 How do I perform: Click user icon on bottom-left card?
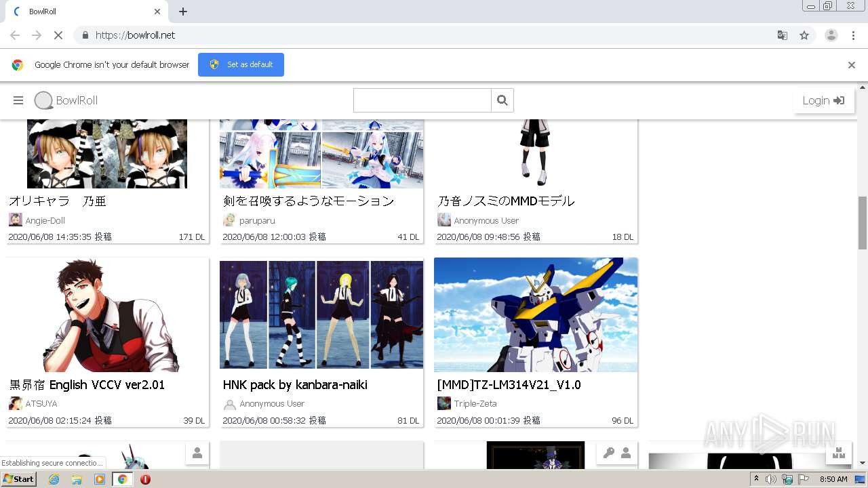pyautogui.click(x=197, y=453)
